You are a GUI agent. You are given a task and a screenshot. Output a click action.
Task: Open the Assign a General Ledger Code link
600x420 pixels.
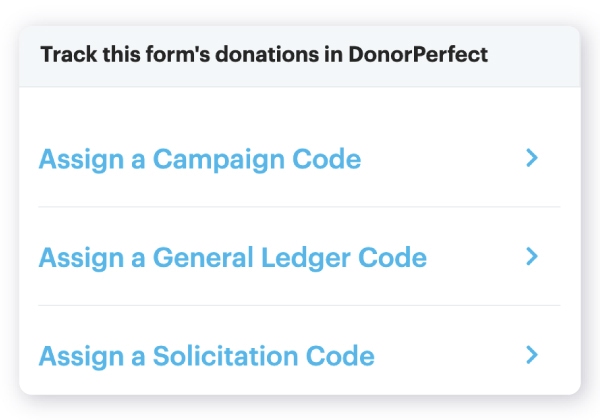click(232, 258)
